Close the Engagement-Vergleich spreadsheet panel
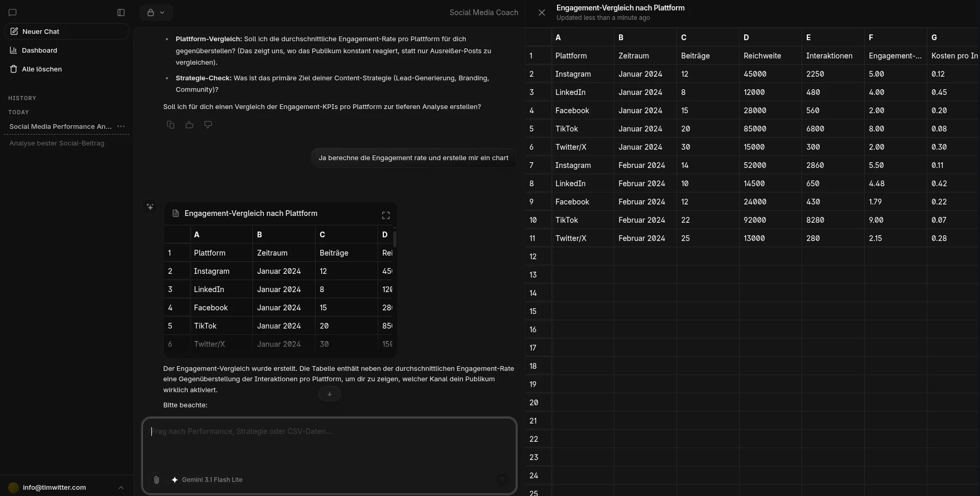The image size is (980, 496). [x=542, y=13]
